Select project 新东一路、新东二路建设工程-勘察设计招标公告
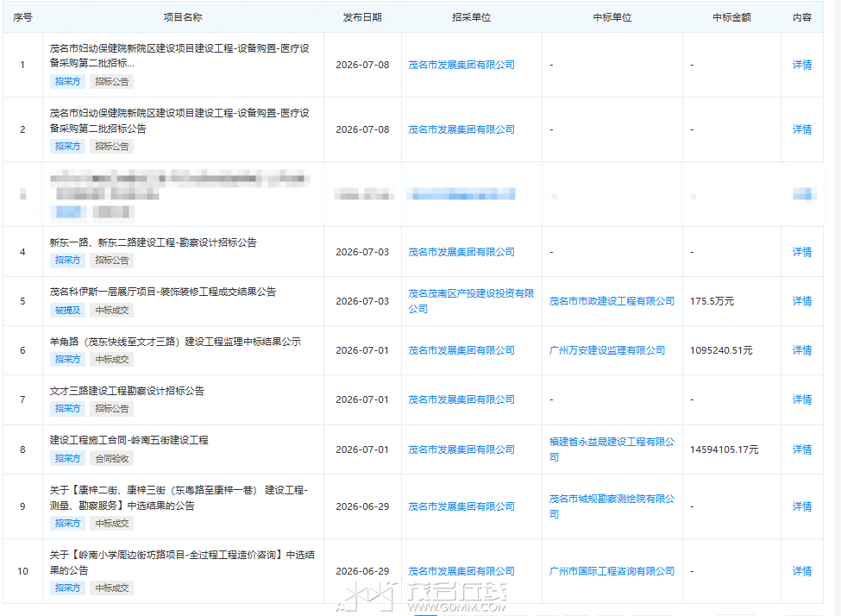Screen dimensions: 841x616 pyautogui.click(x=153, y=242)
